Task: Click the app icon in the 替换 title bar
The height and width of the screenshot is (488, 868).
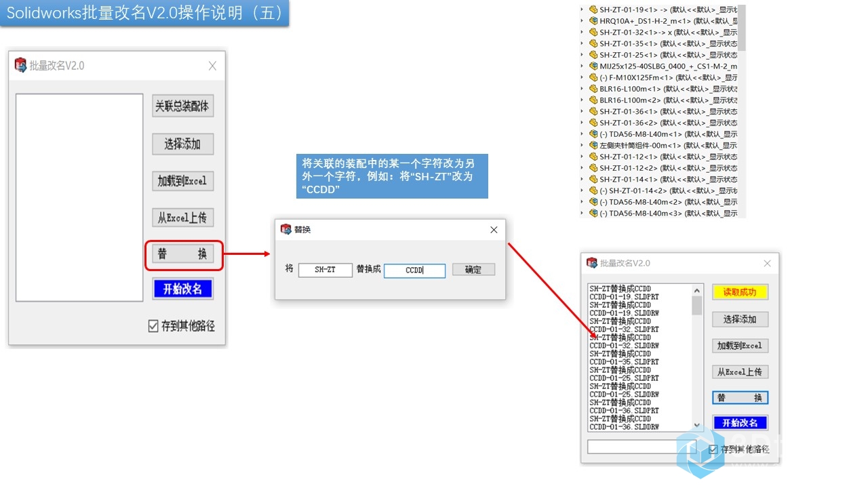Action: (286, 230)
